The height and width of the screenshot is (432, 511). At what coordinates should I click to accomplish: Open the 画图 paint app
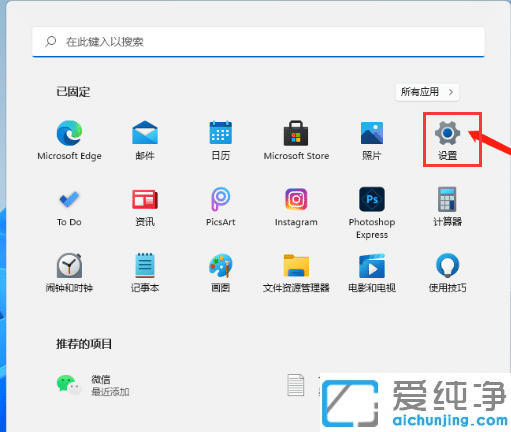(x=221, y=273)
